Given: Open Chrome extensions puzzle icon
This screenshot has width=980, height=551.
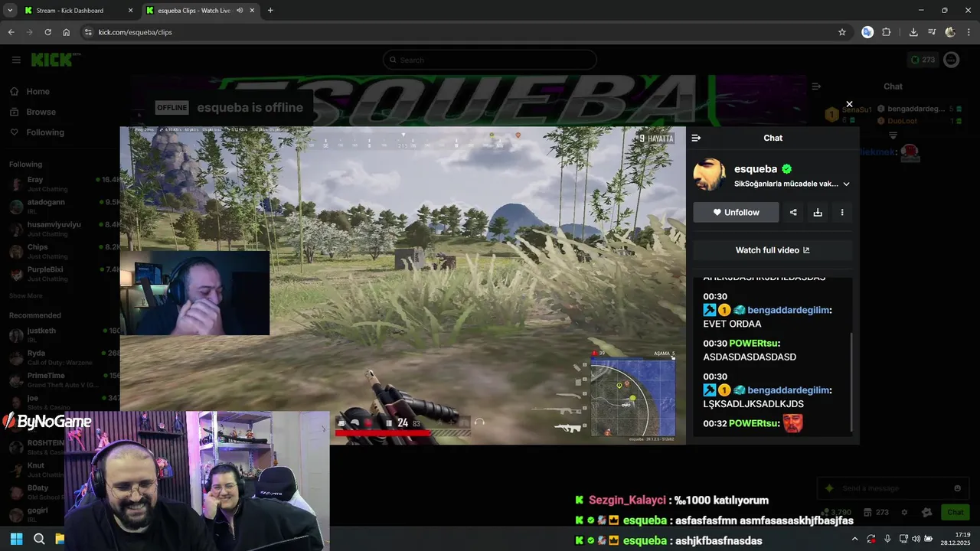Looking at the screenshot, I should point(887,32).
